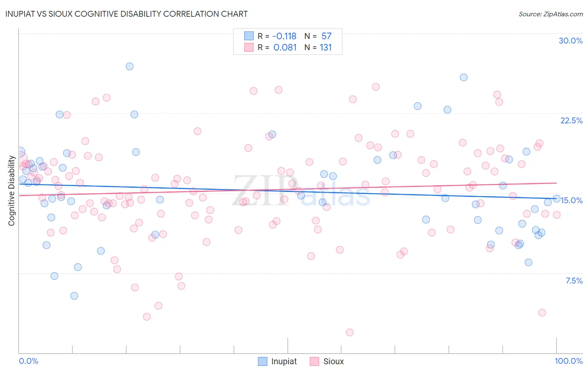The image size is (588, 373).
Task: Click the 7.5% y-axis label
Action: tap(574, 281)
